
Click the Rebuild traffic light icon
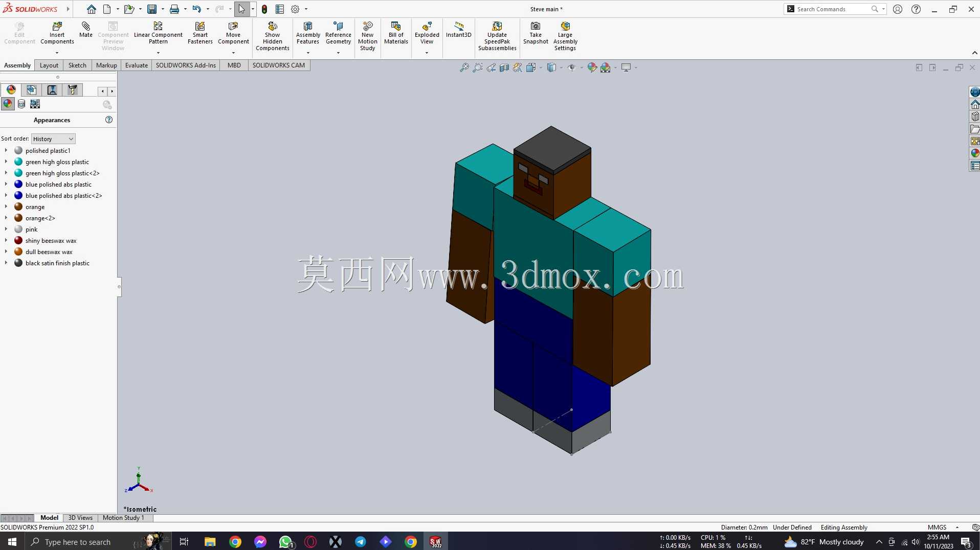pyautogui.click(x=264, y=9)
